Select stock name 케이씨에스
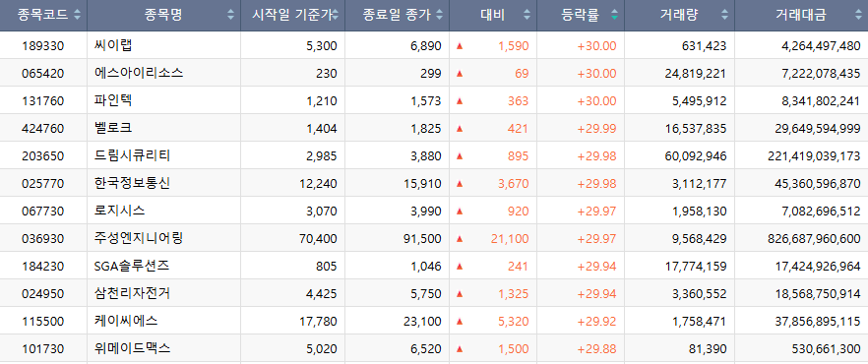This screenshot has width=868, height=364. pyautogui.click(x=126, y=322)
